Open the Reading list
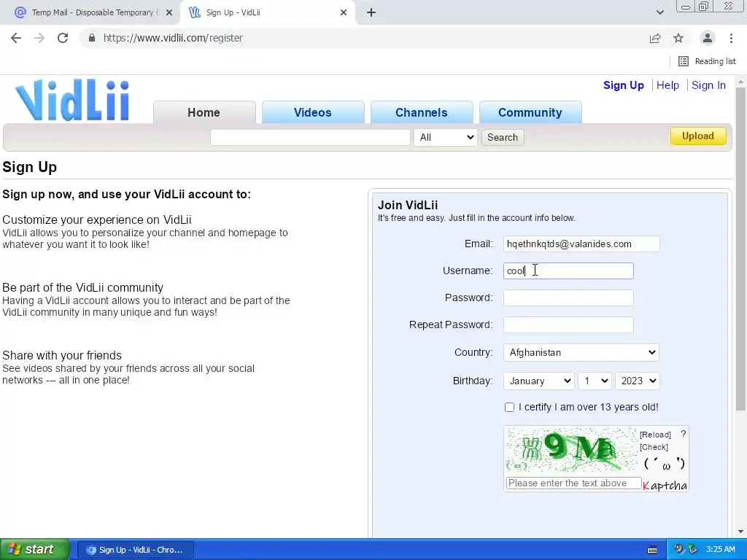747x560 pixels. [707, 61]
